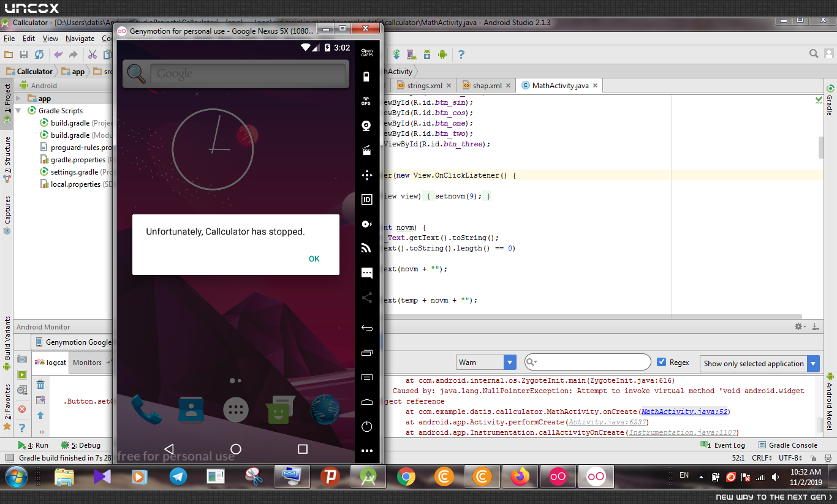Screen dimensions: 837x504
Task: Open Genymotion remote control widget
Action: 366,175
